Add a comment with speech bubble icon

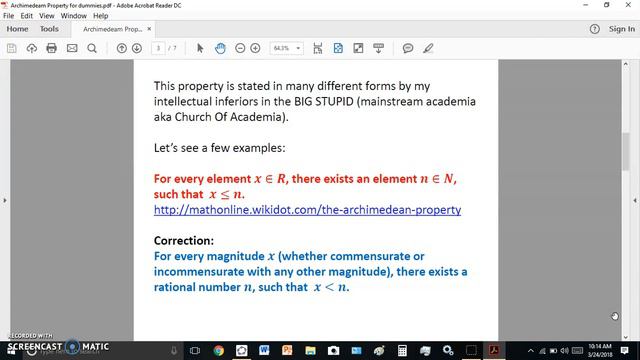[x=408, y=48]
